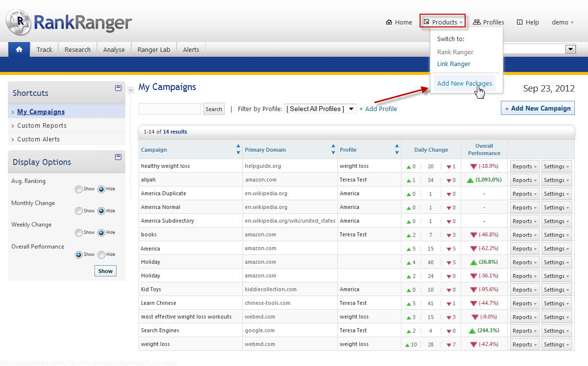Click the Rank Ranger logo
The image size is (588, 366).
pos(69,23)
